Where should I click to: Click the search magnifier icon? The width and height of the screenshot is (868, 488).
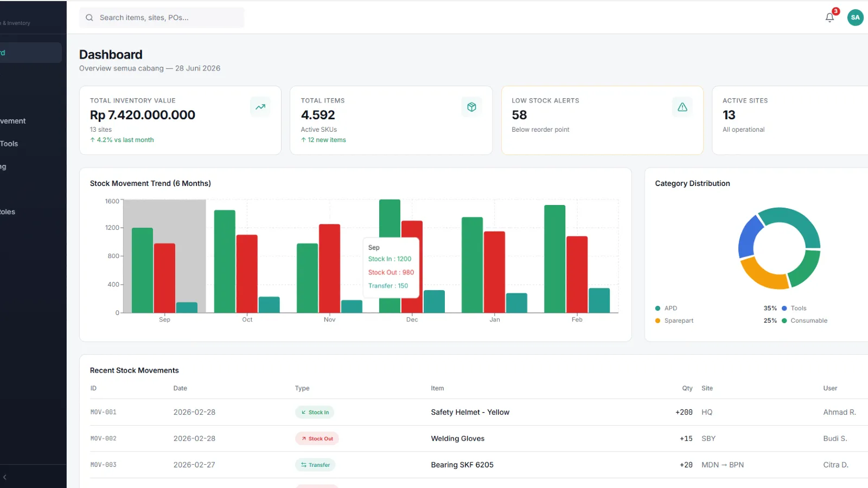[90, 17]
